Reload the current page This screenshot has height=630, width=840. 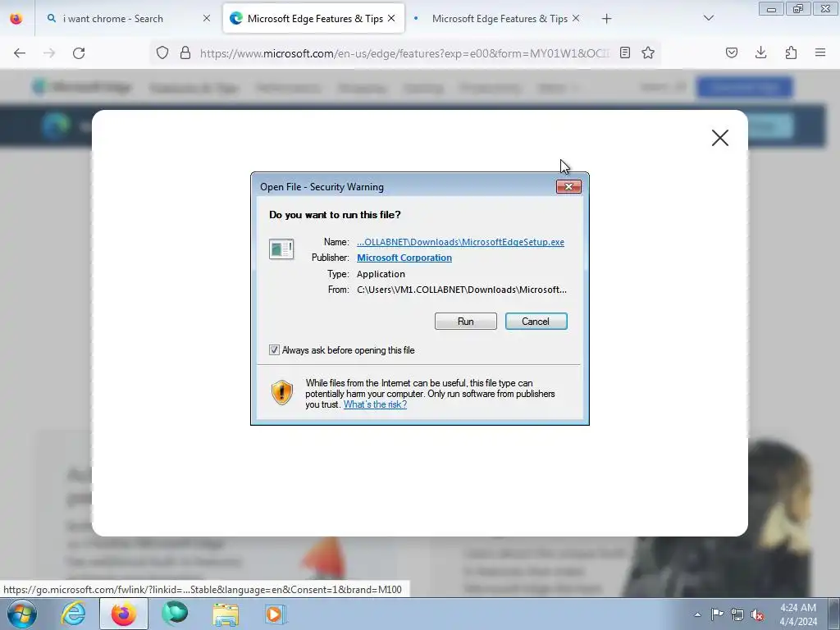click(x=79, y=53)
